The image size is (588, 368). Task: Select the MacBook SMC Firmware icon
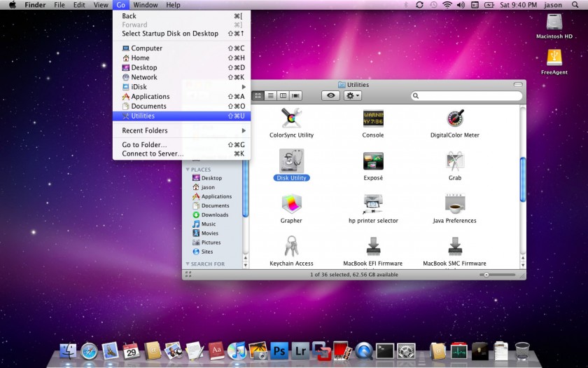point(455,247)
